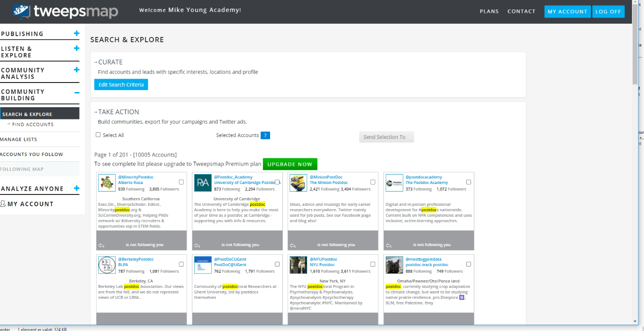Click Edit Search Criteria button
Viewport: 644px width, 331px height.
121,84
